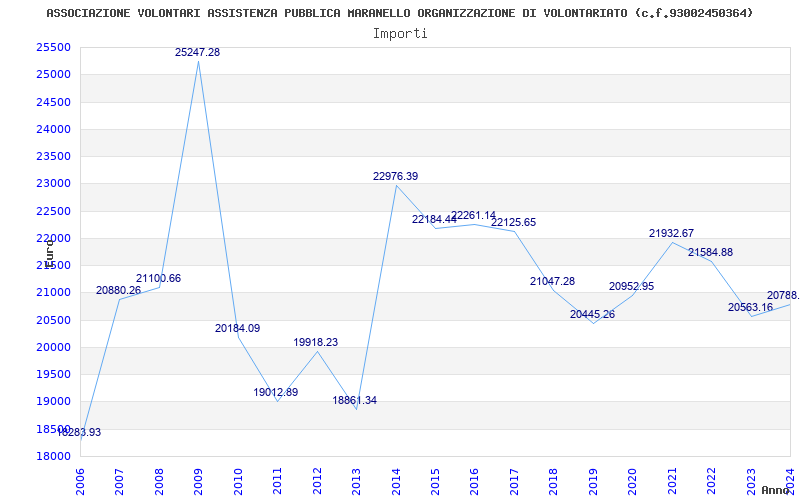This screenshot has width=800, height=500.
Task: Click x-axis year 2020
Action: [x=633, y=481]
